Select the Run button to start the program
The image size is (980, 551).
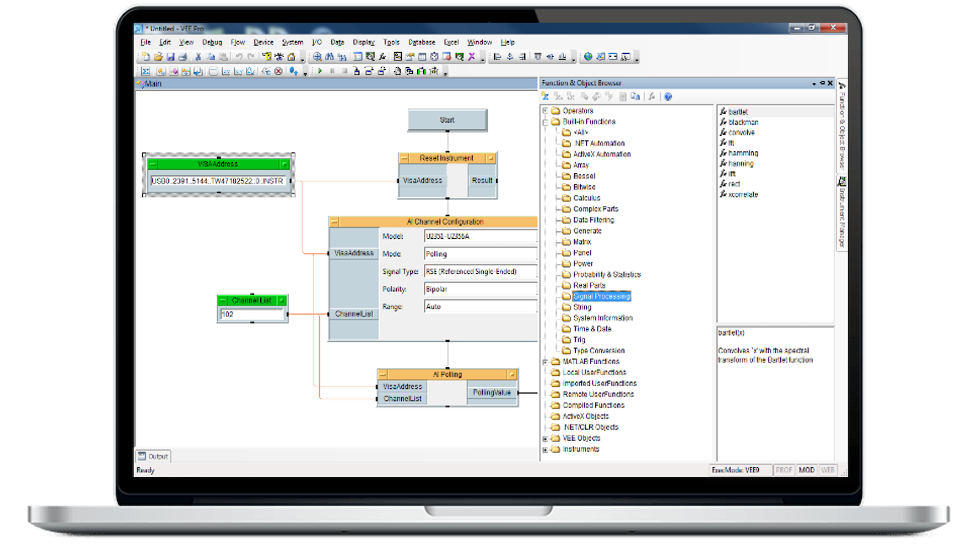coord(320,71)
